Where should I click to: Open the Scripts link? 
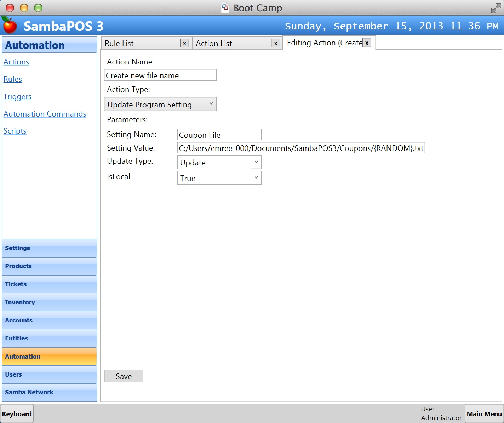coord(15,131)
